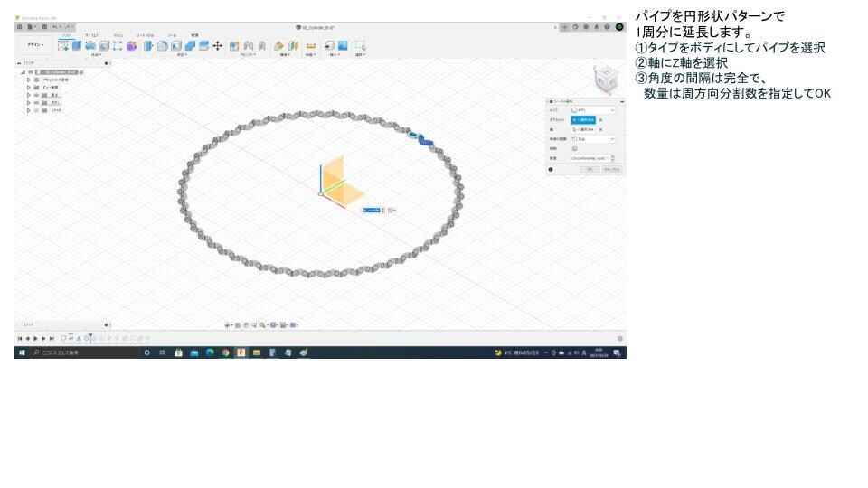Open the Assemble panel dropdown label
Viewport: 868px width, 488px height.
[x=248, y=55]
